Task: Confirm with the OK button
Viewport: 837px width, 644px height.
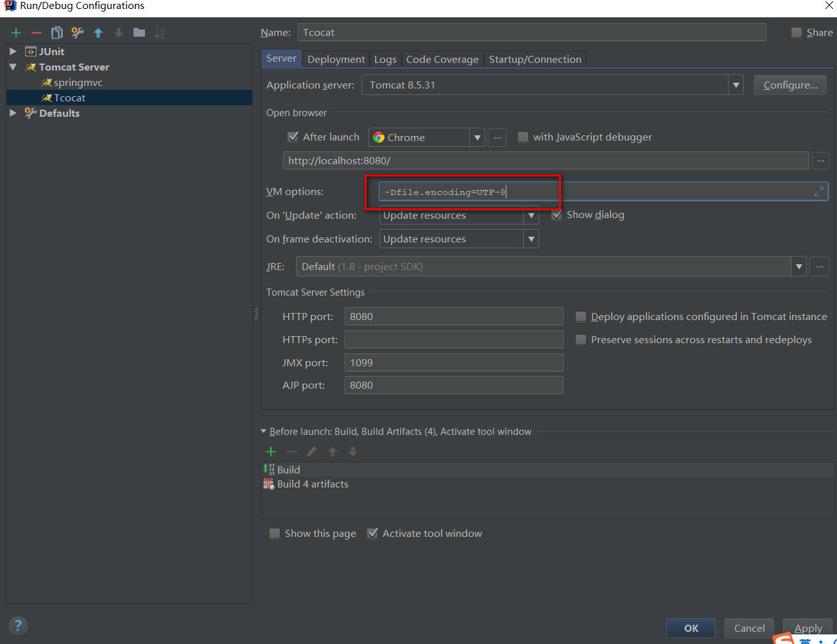Action: coord(691,628)
